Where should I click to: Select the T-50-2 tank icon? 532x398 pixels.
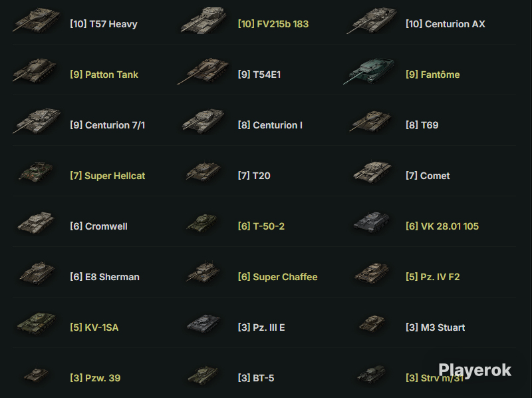tap(203, 223)
